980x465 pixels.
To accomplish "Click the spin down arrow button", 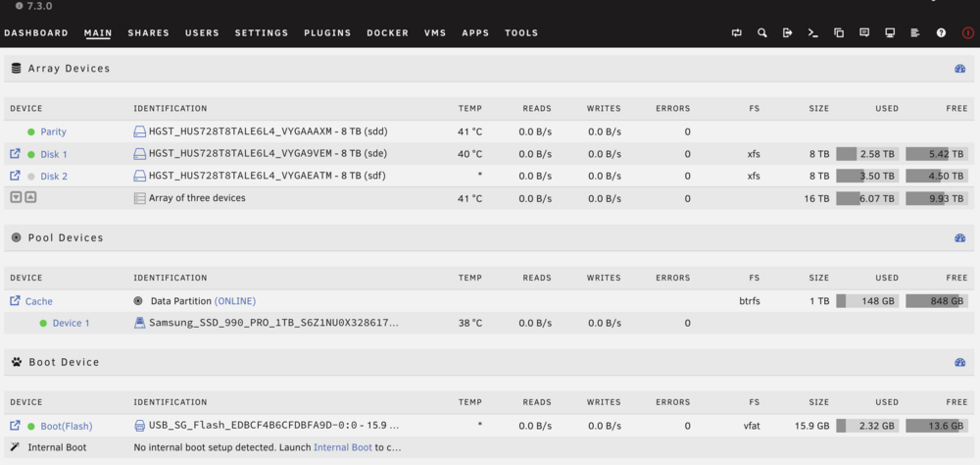I will (x=16, y=197).
